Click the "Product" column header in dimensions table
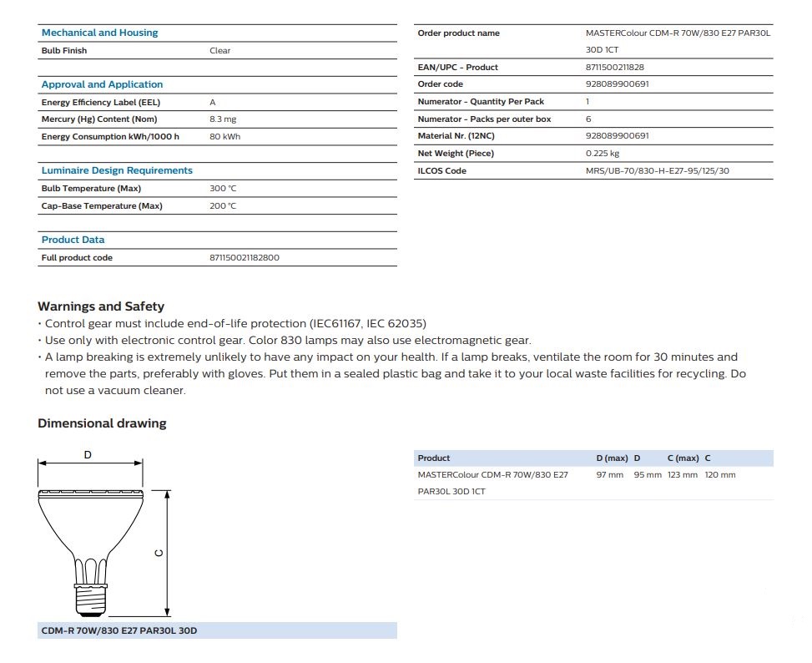Image resolution: width=812 pixels, height=663 pixels. pos(434,458)
